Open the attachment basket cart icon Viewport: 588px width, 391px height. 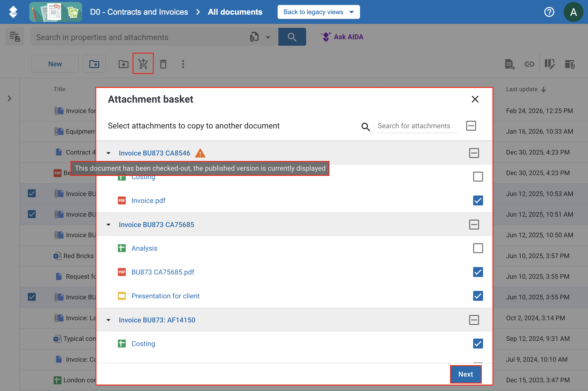(x=143, y=64)
